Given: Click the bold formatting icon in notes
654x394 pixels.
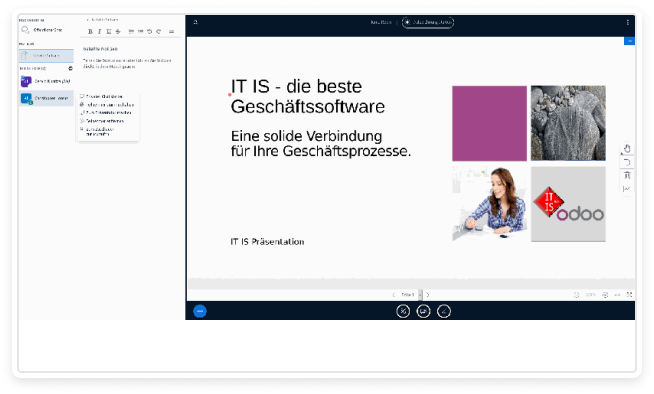Looking at the screenshot, I should 90,32.
